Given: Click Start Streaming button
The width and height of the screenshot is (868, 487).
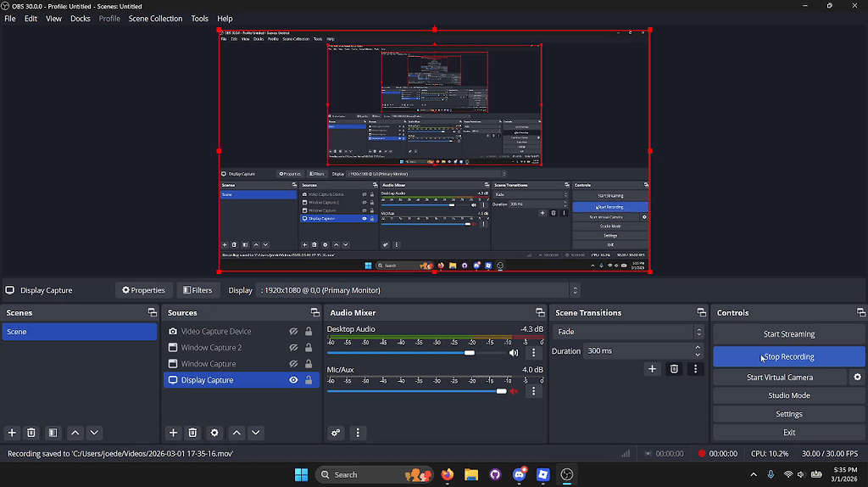Looking at the screenshot, I should point(789,334).
